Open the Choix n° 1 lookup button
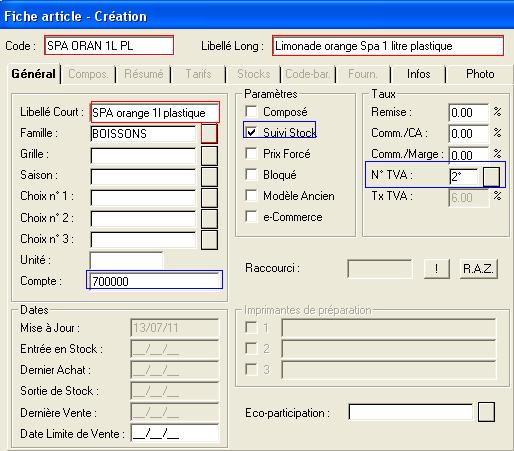 click(x=209, y=198)
